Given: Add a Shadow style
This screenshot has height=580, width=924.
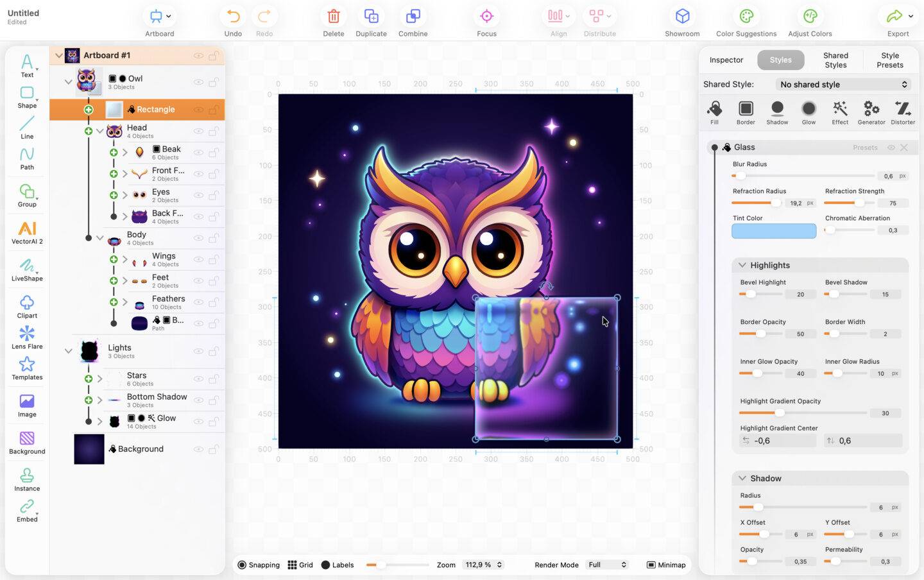Looking at the screenshot, I should click(777, 112).
